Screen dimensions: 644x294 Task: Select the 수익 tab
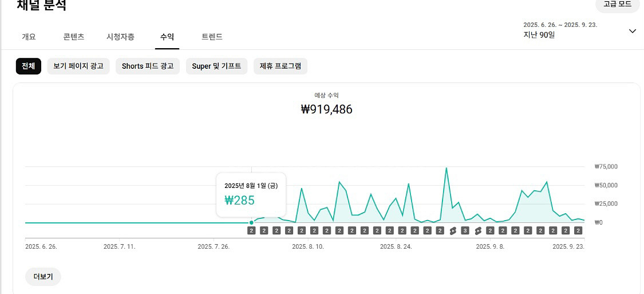pyautogui.click(x=167, y=37)
